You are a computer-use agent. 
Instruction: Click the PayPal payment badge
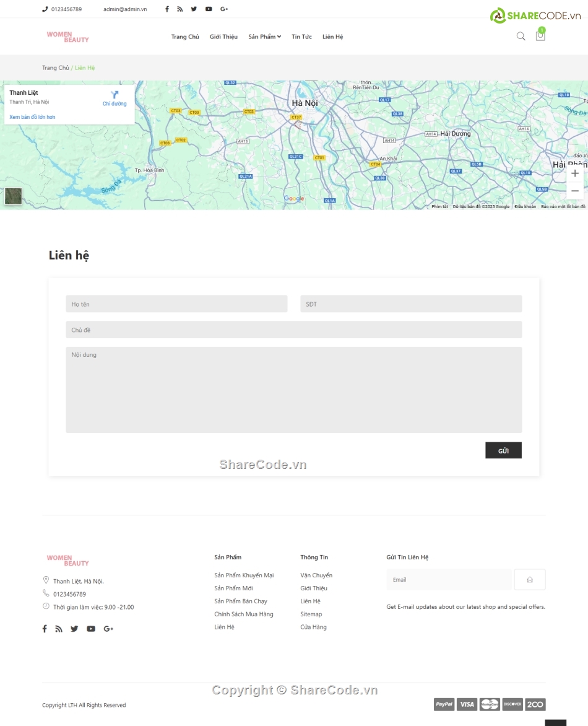(x=444, y=704)
